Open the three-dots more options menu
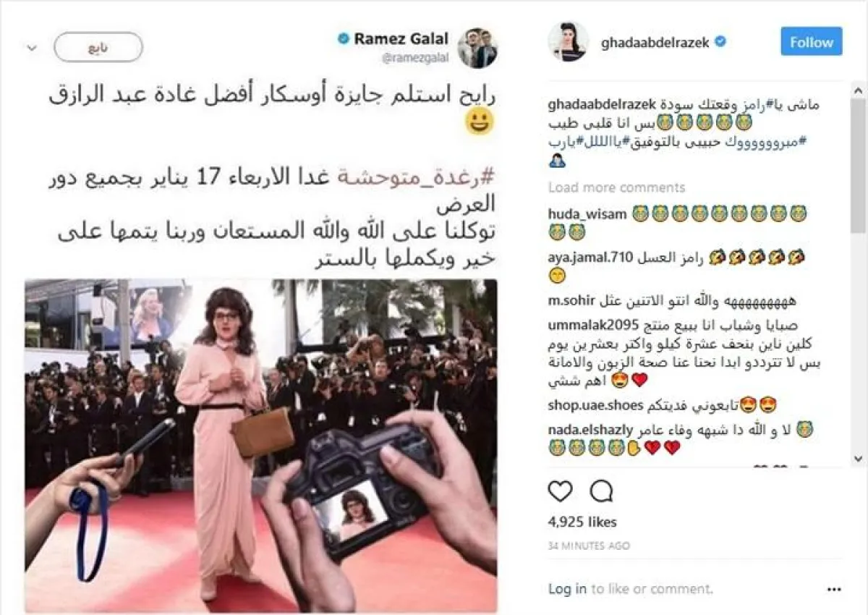Viewport: 868px width, 615px height. coord(834,589)
